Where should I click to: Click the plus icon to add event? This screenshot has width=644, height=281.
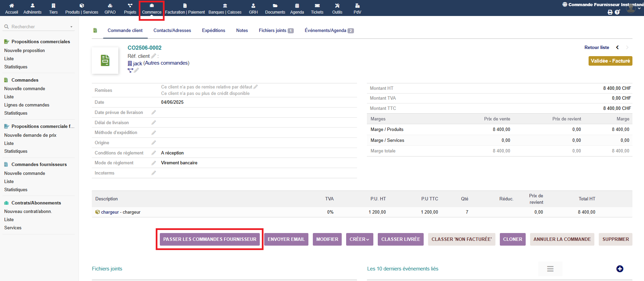coord(620,269)
